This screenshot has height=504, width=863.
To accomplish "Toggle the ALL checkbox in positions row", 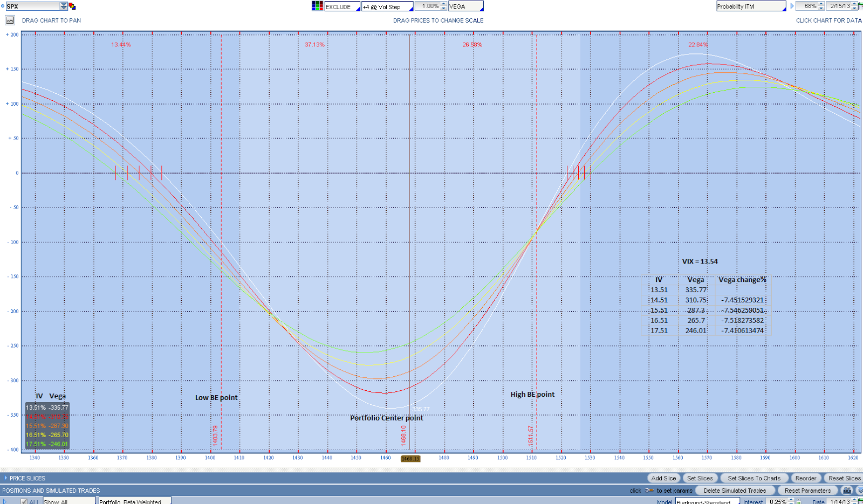I will (24, 501).
